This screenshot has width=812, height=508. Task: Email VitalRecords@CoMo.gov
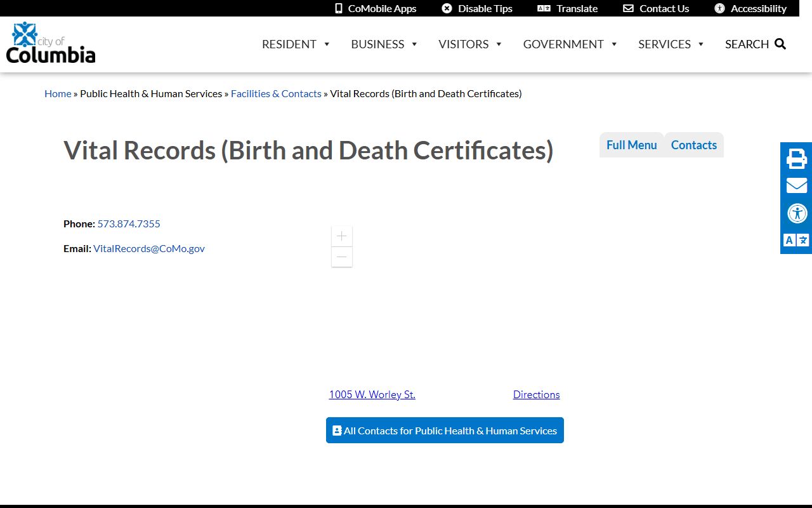[149, 248]
